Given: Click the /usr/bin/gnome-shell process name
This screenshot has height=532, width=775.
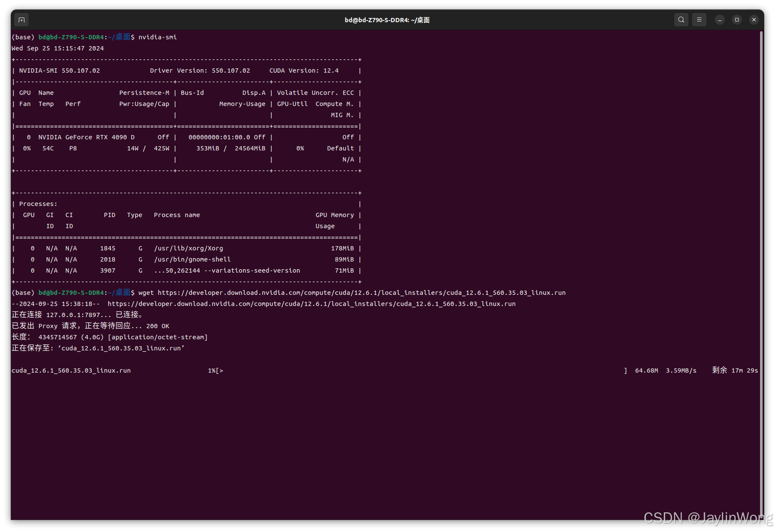Looking at the screenshot, I should coord(192,259).
